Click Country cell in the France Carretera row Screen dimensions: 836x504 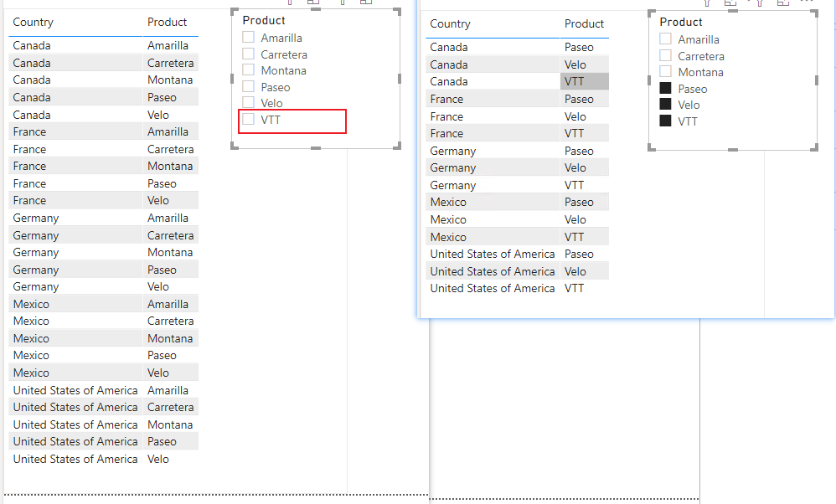[x=75, y=149]
